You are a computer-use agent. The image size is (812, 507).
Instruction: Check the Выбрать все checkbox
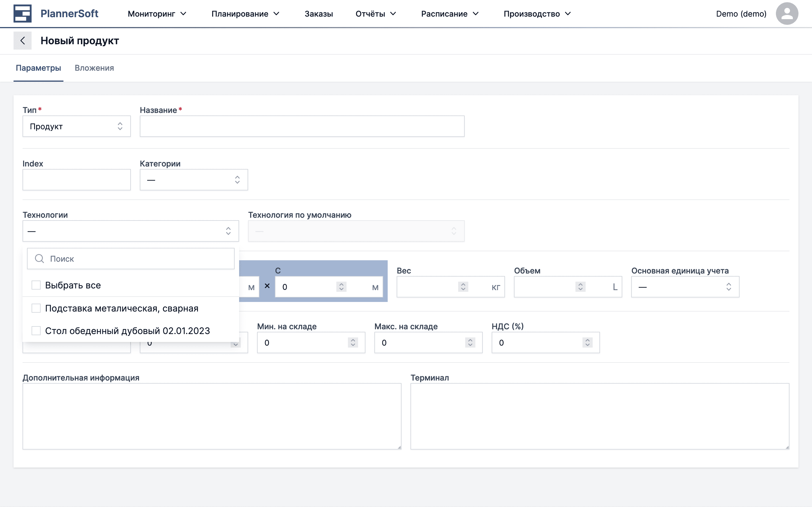pyautogui.click(x=36, y=285)
